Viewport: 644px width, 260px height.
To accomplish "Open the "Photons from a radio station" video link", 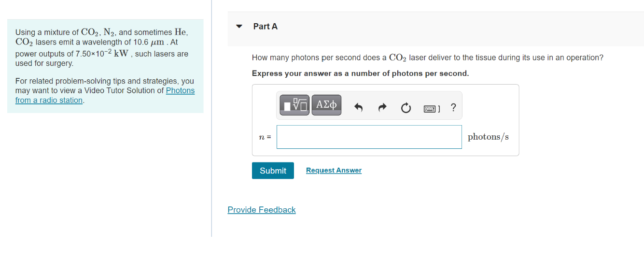I will [x=180, y=91].
